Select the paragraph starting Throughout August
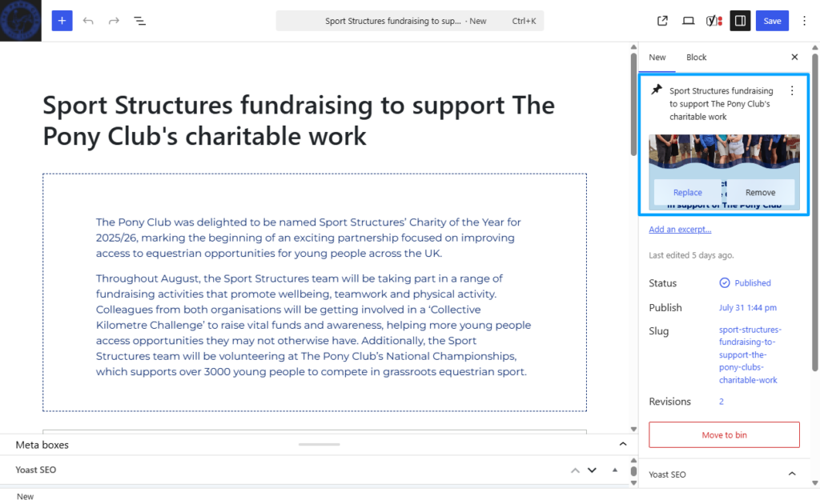Screen dimensions: 820x504 tap(313, 325)
